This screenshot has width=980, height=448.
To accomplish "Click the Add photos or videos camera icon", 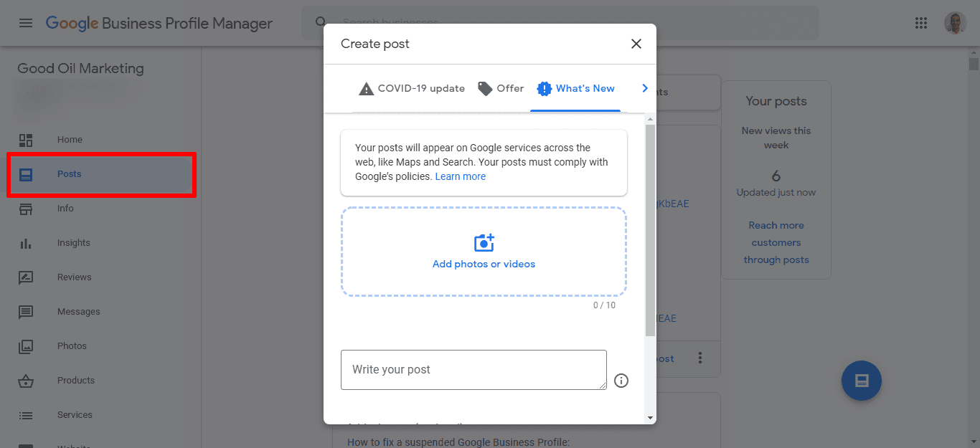I will [x=484, y=243].
